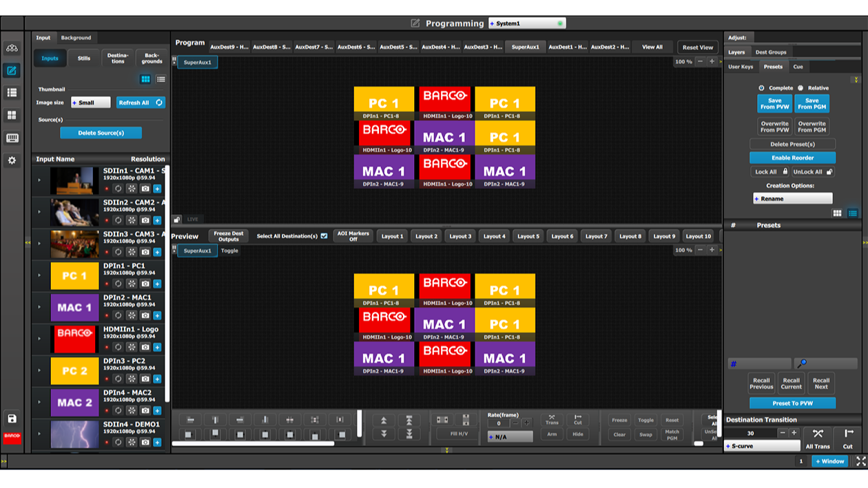
Task: Switch inputs to thumbnail grid view
Action: coord(145,80)
